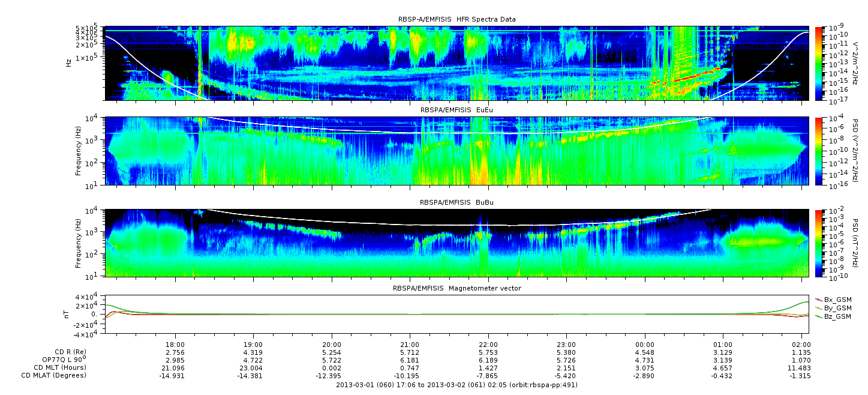Select the RBSP-A/EMFISIS HFR Spectra Data title
This screenshot has height=395, width=868.
pos(456,19)
